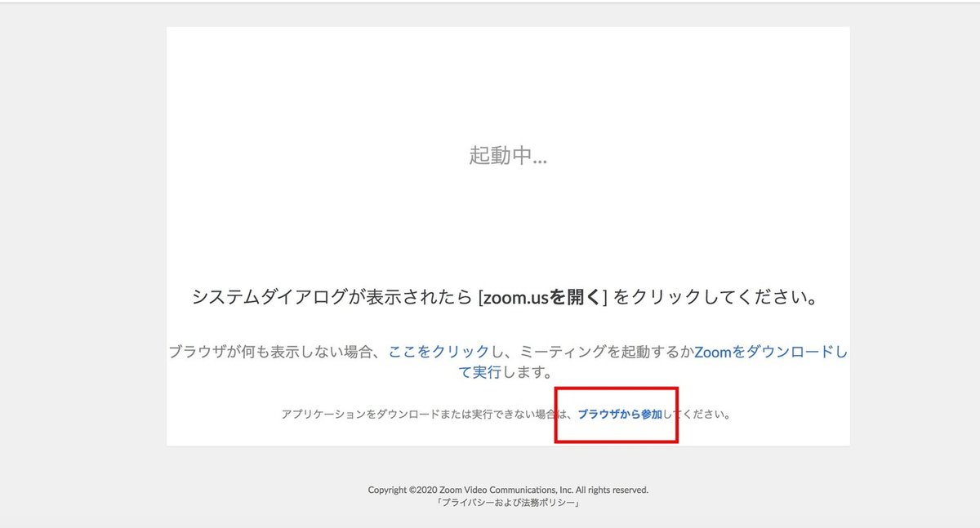Click the してください text after the red box
The image size is (980, 528).
702,413
